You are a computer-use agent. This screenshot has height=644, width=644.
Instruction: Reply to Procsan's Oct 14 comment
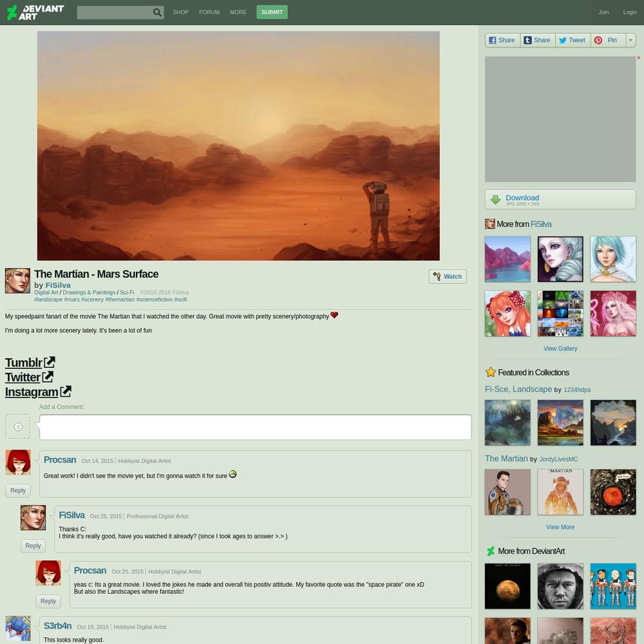[x=18, y=490]
